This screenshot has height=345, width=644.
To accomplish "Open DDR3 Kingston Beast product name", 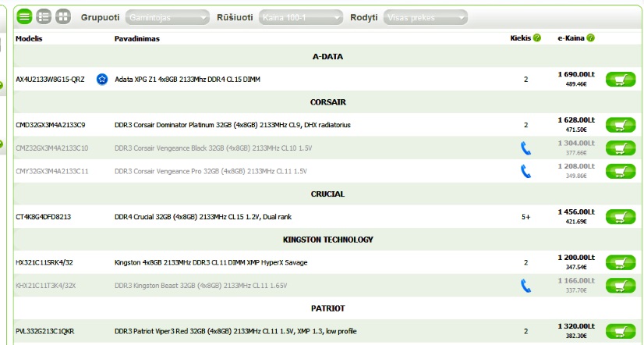I will tap(201, 286).
